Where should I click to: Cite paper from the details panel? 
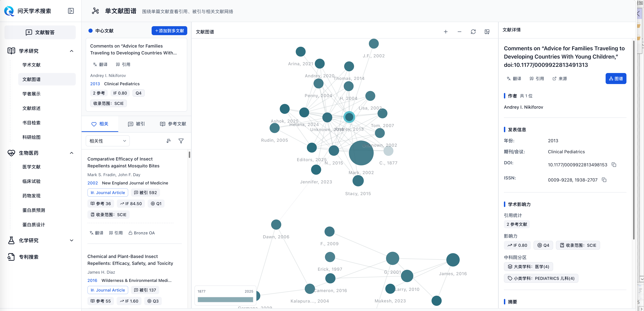(537, 79)
